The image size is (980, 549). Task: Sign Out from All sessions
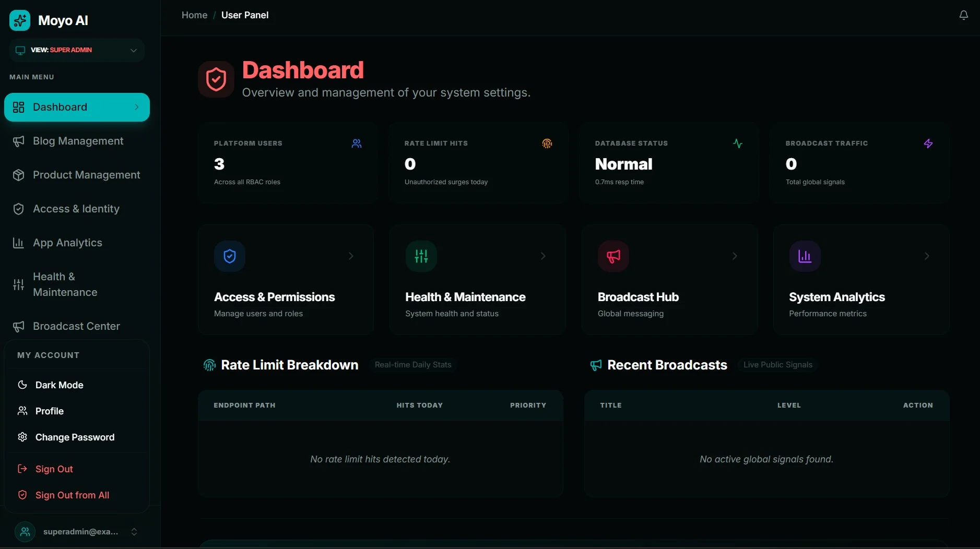pyautogui.click(x=72, y=495)
